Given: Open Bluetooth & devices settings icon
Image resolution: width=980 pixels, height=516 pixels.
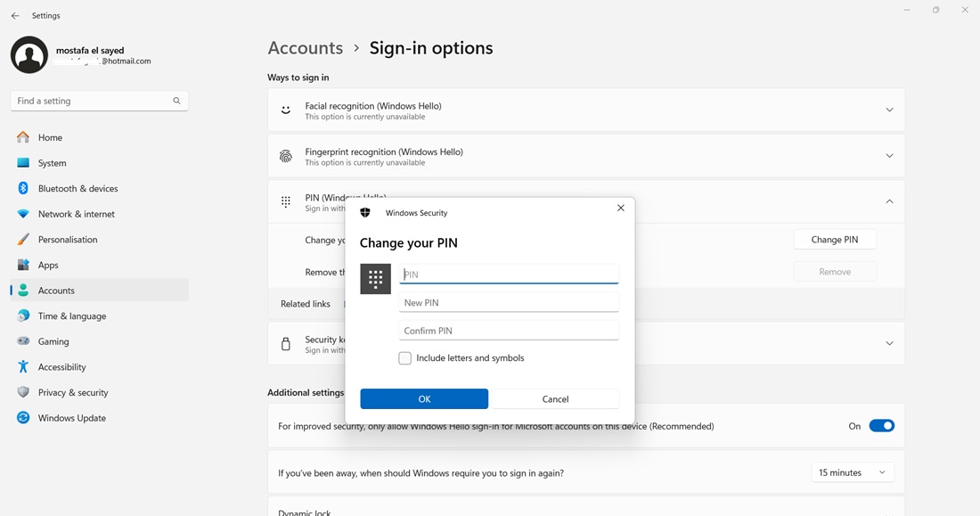Looking at the screenshot, I should tap(23, 188).
